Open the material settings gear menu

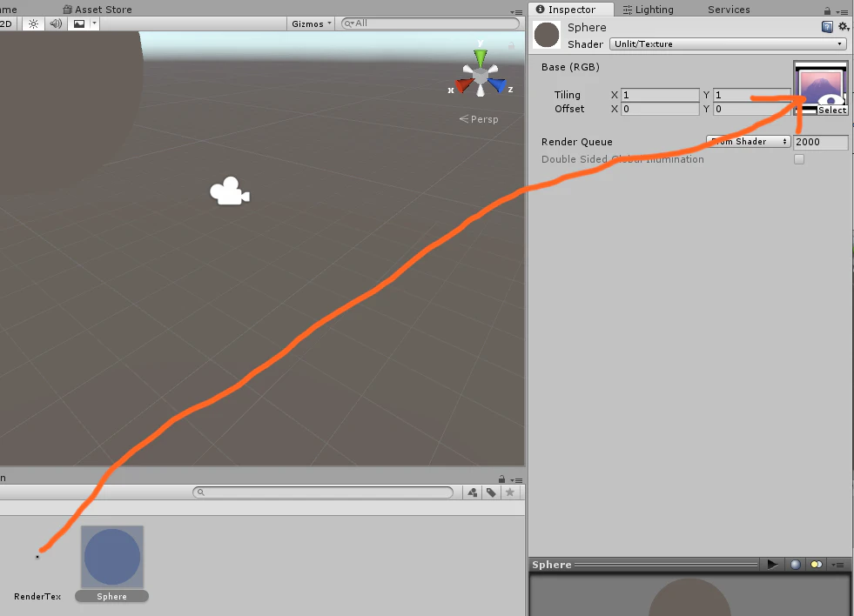[x=843, y=26]
